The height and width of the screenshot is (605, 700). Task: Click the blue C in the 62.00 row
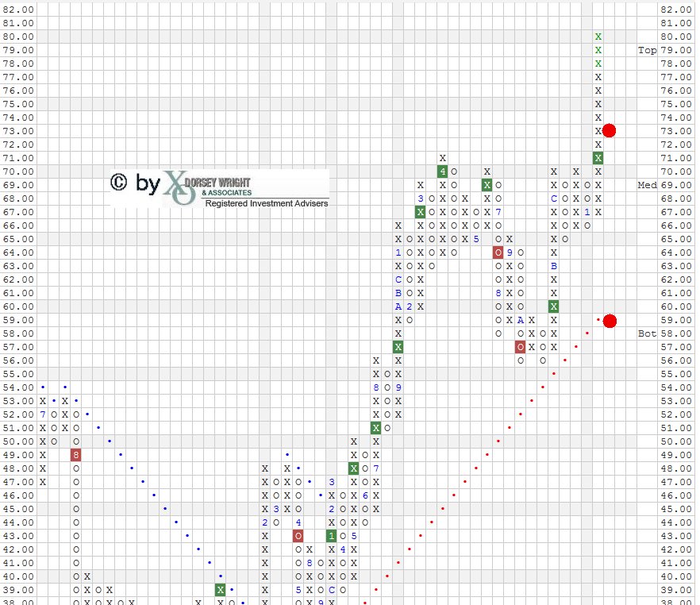coord(398,279)
